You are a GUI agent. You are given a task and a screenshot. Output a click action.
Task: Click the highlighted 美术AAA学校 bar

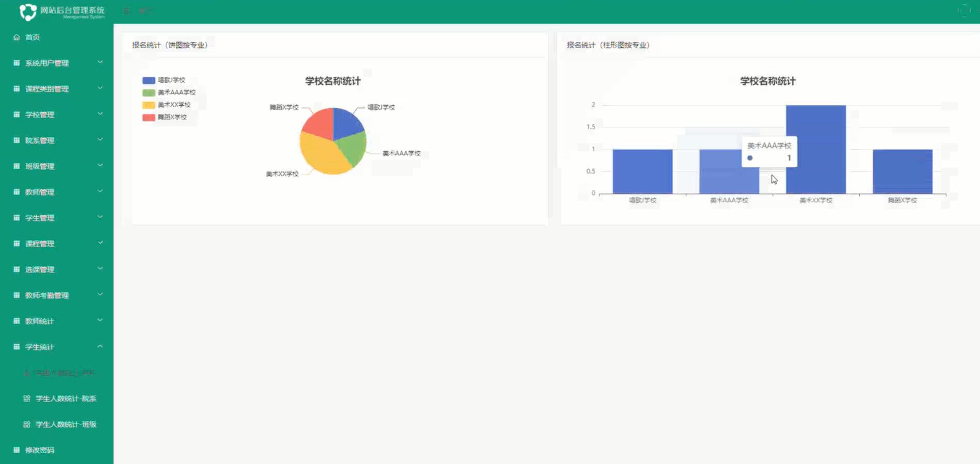729,171
